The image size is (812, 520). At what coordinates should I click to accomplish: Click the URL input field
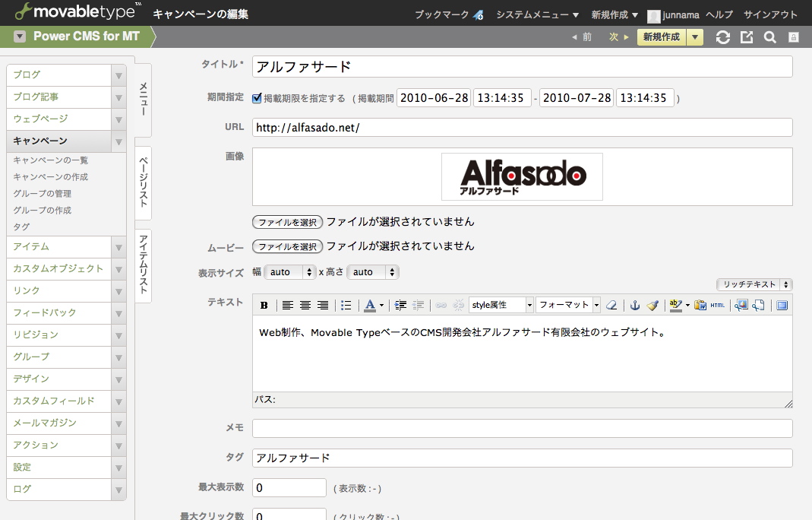click(523, 128)
